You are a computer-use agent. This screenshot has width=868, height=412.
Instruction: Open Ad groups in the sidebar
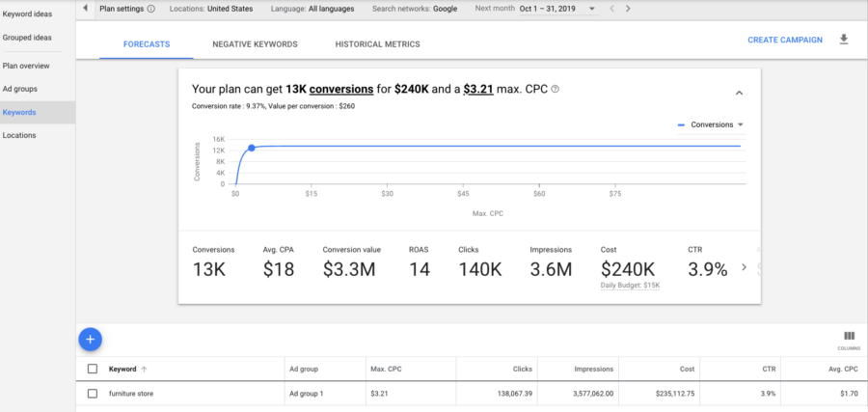click(20, 89)
